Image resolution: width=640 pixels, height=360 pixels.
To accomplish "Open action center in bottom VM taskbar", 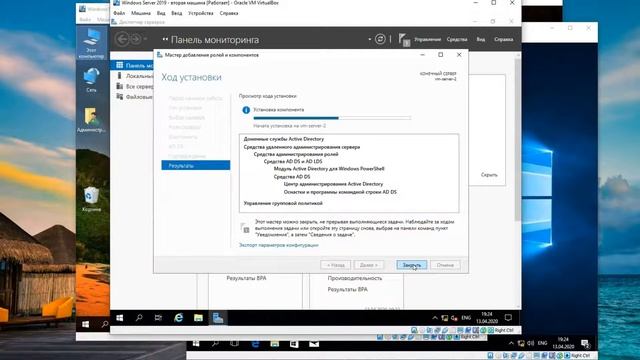I will coord(585,344).
